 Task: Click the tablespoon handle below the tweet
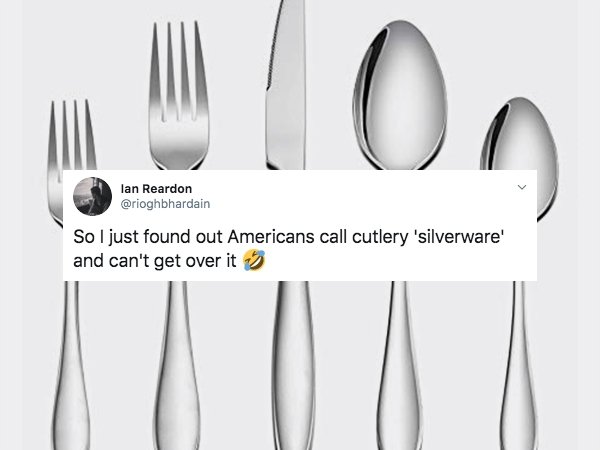(399, 365)
